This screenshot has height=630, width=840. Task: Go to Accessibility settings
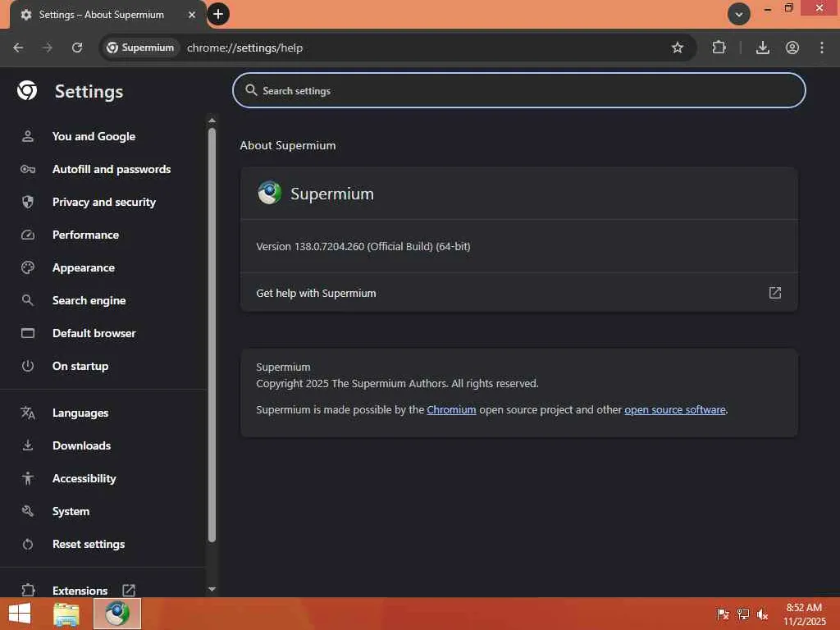(84, 478)
